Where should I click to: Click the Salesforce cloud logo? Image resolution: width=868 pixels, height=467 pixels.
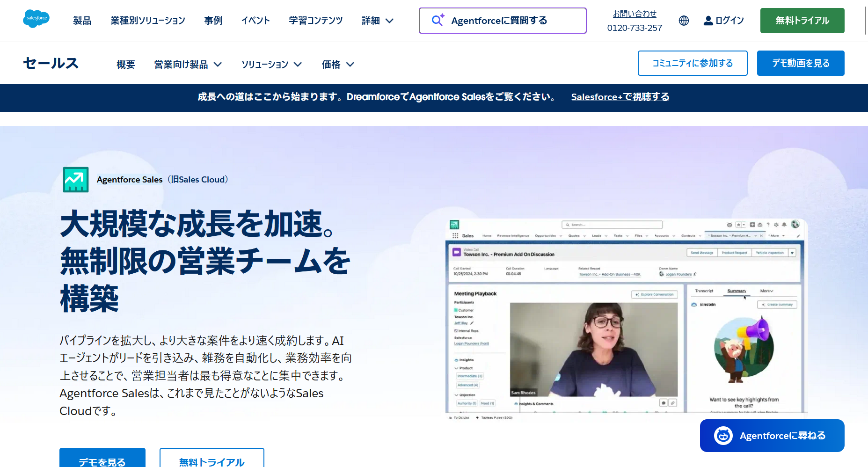tap(36, 19)
